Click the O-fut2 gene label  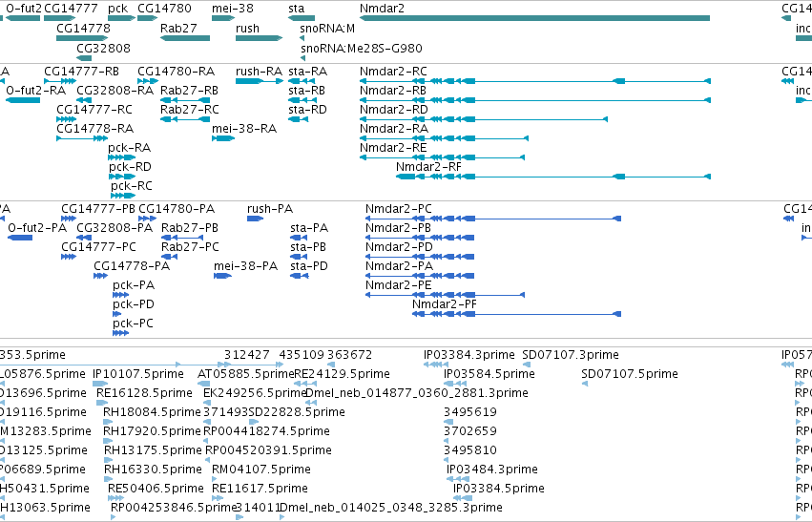(24, 9)
